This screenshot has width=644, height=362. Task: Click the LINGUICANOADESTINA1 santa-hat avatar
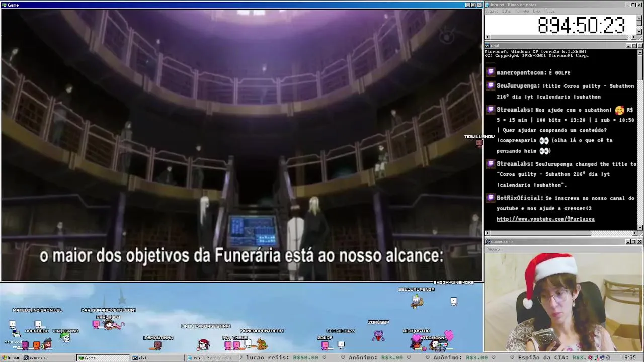tap(203, 344)
